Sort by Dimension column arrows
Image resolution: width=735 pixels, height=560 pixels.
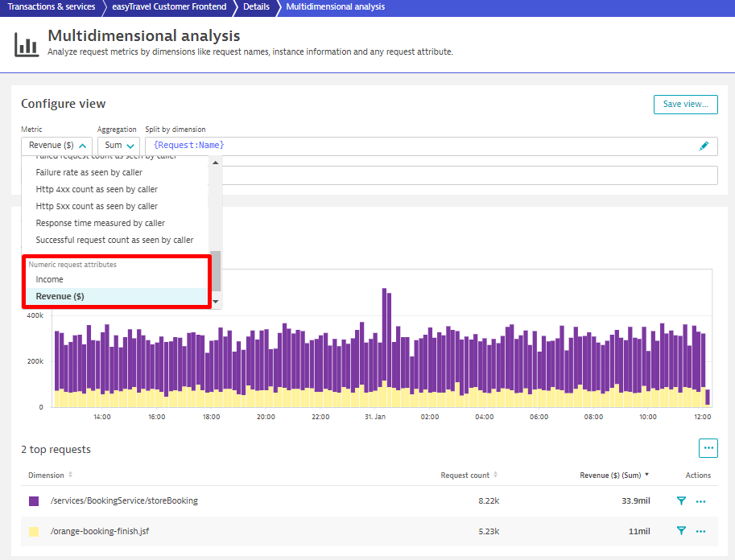pos(70,475)
